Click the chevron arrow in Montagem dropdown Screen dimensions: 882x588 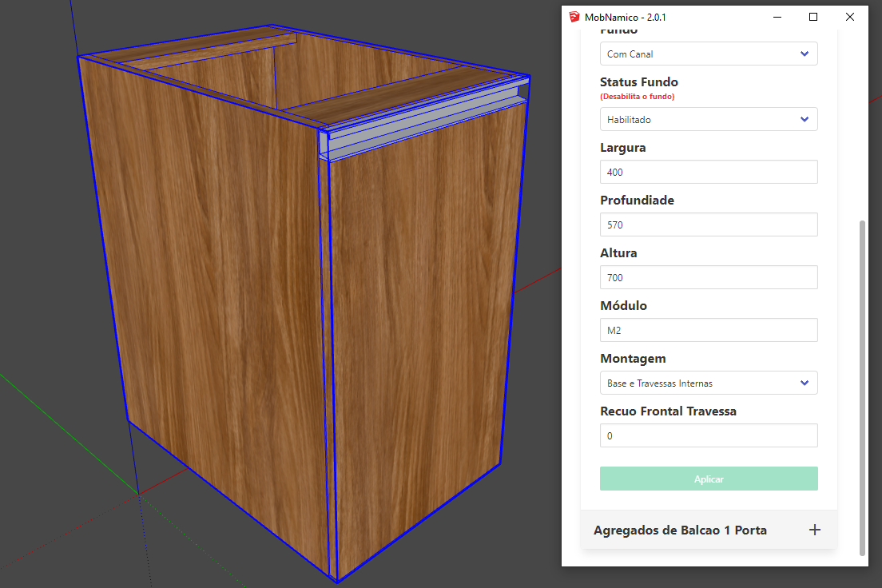(804, 383)
